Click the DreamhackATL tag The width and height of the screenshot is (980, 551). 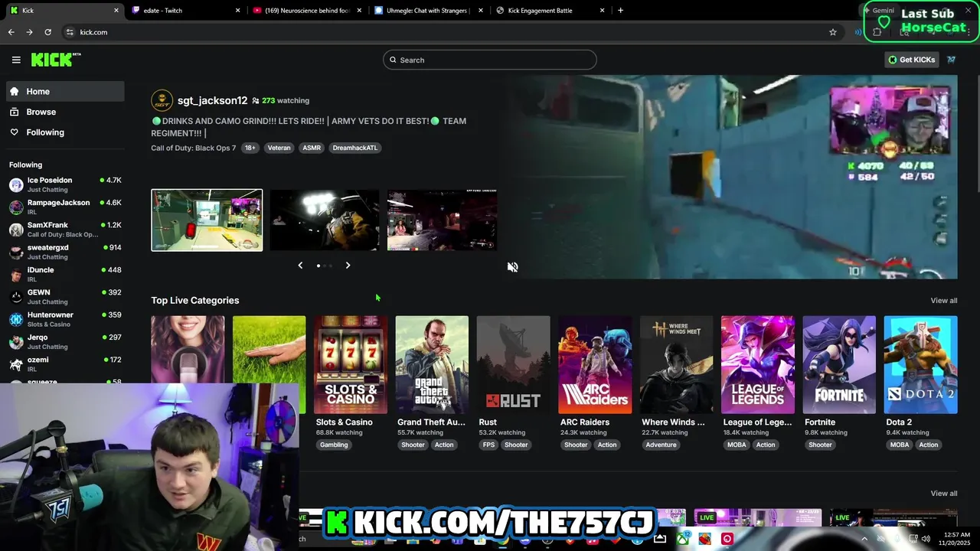[355, 148]
